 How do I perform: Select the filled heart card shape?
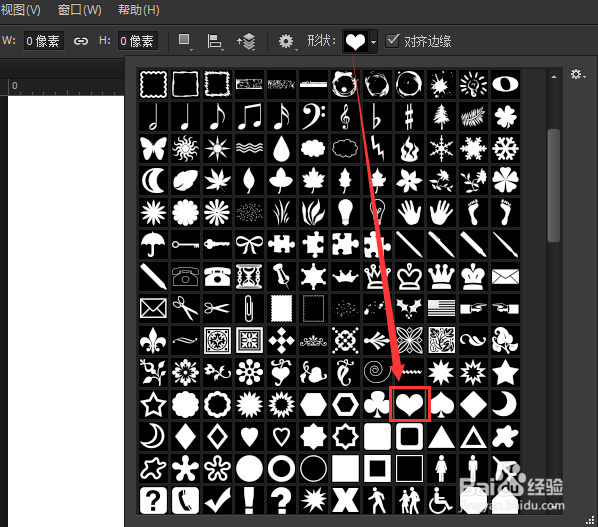[409, 404]
